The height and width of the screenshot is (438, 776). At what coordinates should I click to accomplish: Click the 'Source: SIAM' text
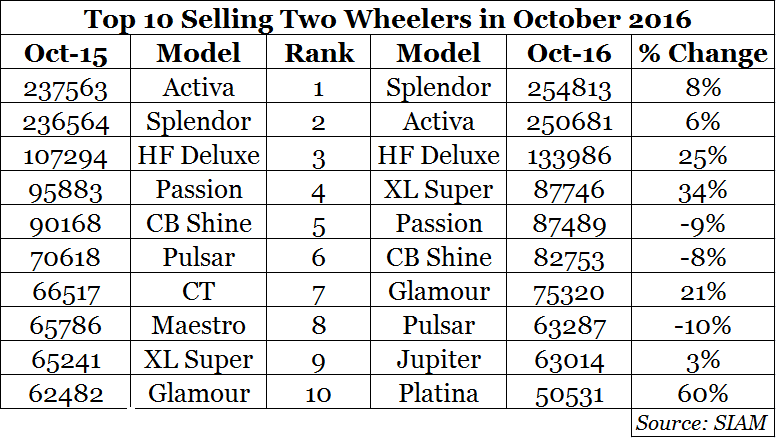(704, 422)
